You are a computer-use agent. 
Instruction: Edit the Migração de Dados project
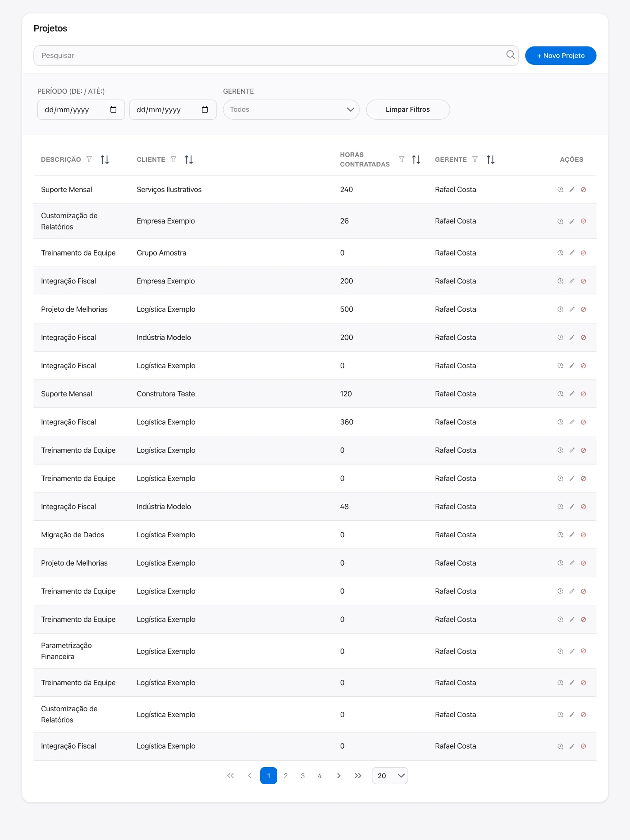[x=572, y=535]
